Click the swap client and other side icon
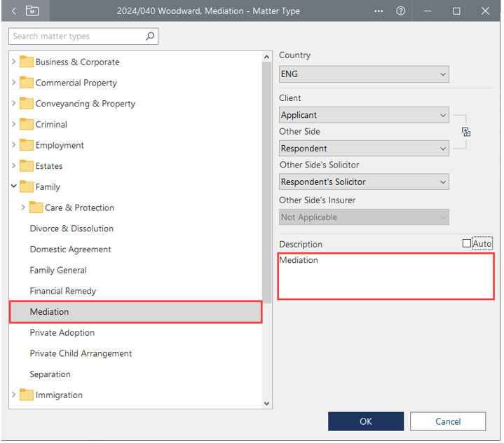 [x=466, y=132]
